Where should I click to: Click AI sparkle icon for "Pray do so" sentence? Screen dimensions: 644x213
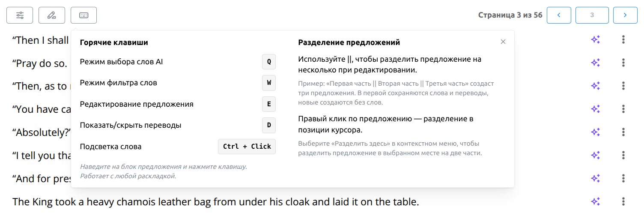pyautogui.click(x=595, y=63)
